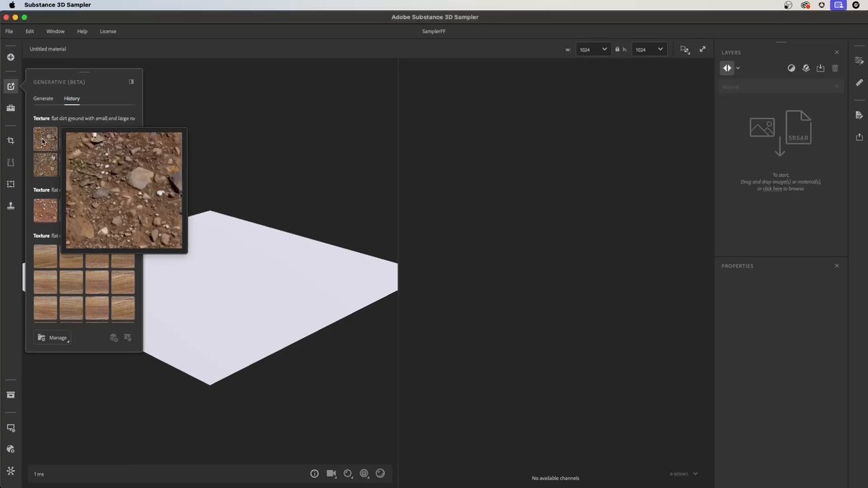Open the sliders pin icon in right sidebar

(x=859, y=61)
